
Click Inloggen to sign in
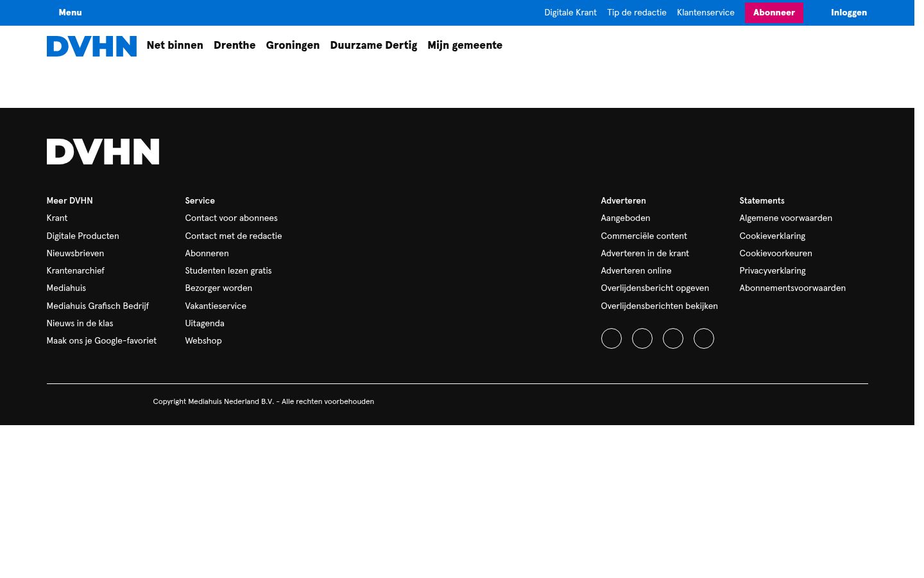tap(849, 13)
